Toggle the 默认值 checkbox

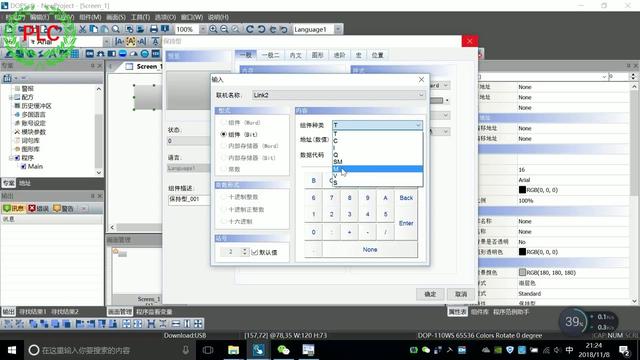[255, 252]
